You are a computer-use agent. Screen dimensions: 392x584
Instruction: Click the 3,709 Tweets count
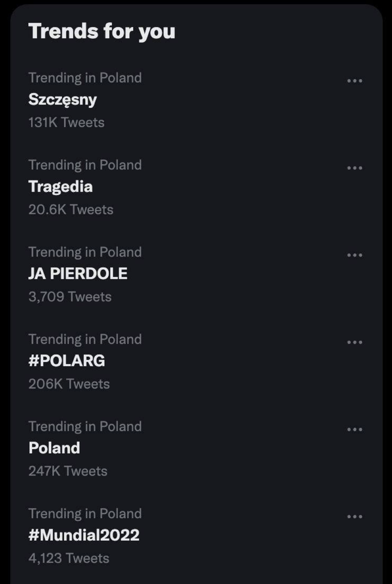[x=70, y=297]
